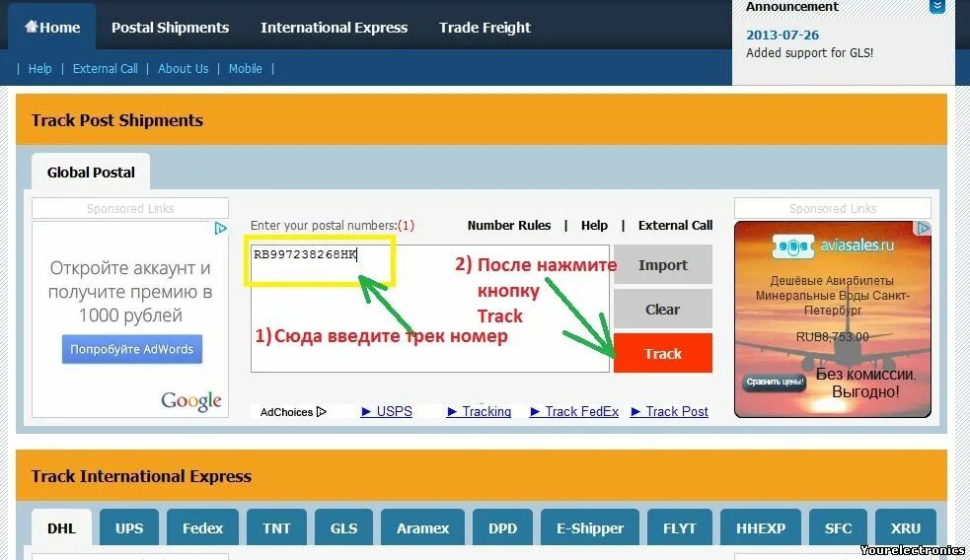Viewport: 970px width, 560px height.
Task: Go to the Home tab
Action: point(52,28)
